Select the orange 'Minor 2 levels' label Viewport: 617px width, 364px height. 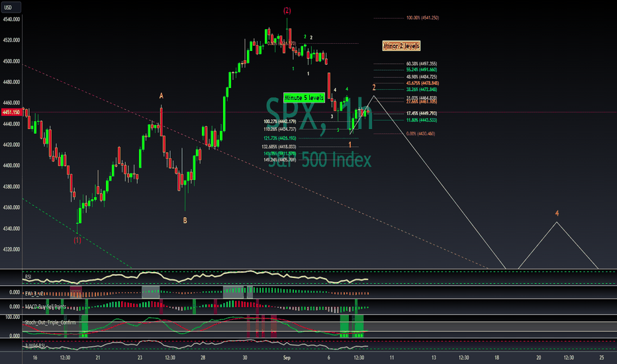(x=401, y=46)
